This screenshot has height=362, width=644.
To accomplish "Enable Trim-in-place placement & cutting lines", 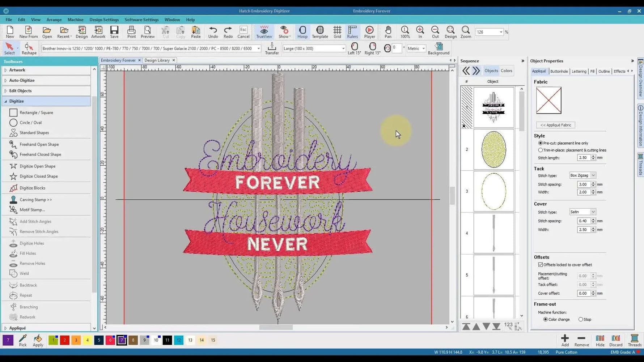I will pyautogui.click(x=541, y=150).
